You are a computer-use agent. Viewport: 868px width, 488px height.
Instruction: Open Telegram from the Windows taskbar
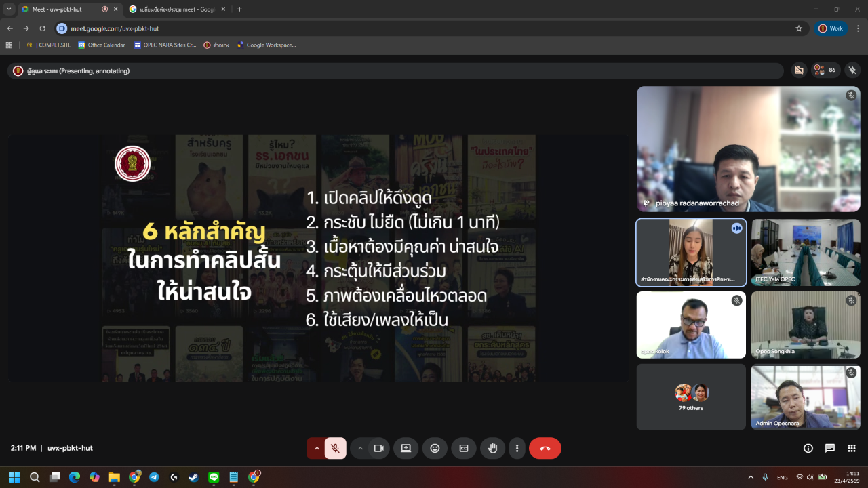click(154, 477)
